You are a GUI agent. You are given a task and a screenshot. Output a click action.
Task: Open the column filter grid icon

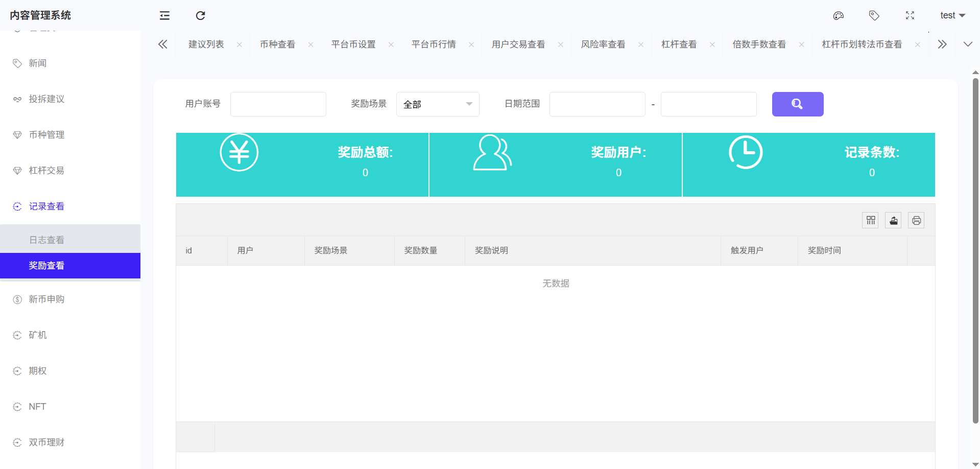coord(870,220)
